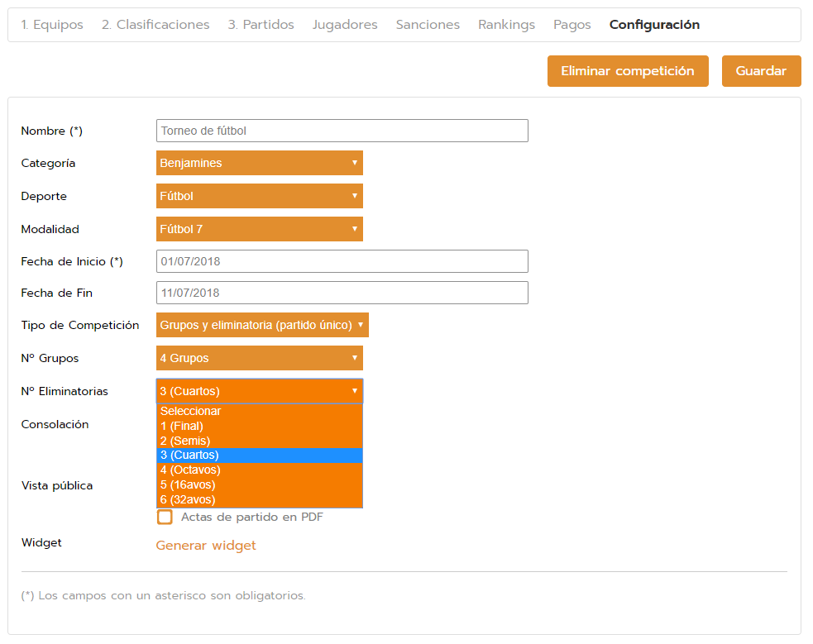Open the Rankings tab
The width and height of the screenshot is (813, 644).
click(506, 25)
